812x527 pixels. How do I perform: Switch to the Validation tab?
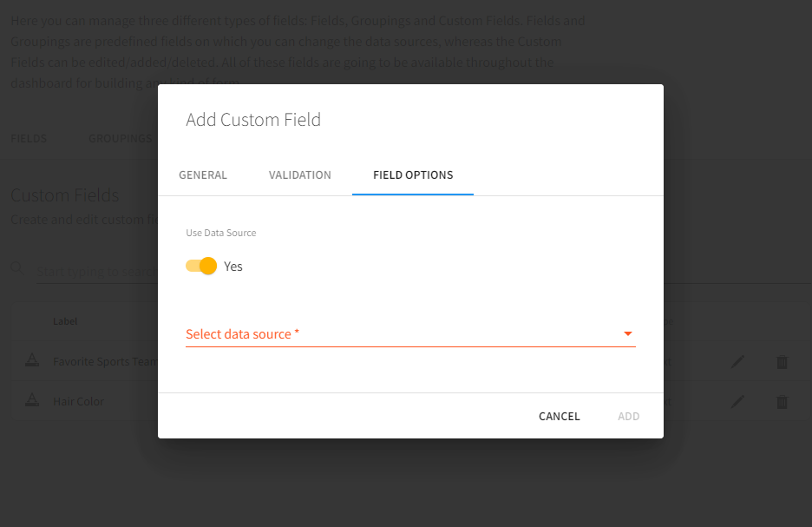click(x=300, y=175)
